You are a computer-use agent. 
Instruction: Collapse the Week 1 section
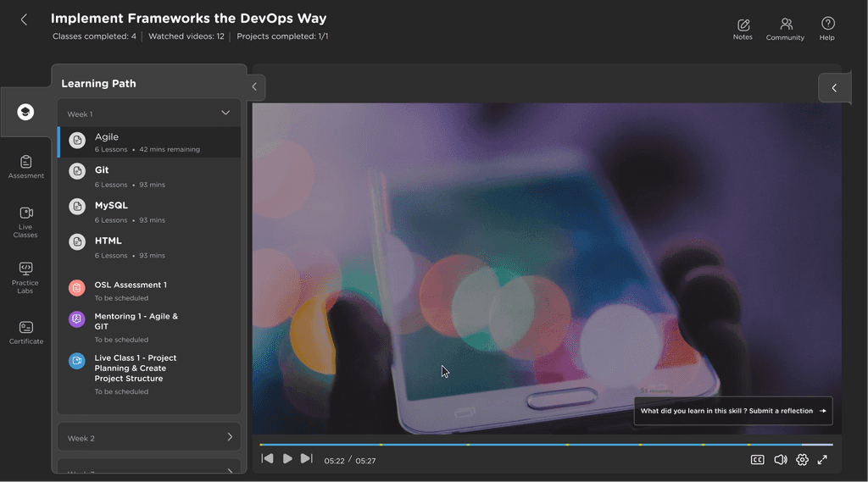pos(225,113)
